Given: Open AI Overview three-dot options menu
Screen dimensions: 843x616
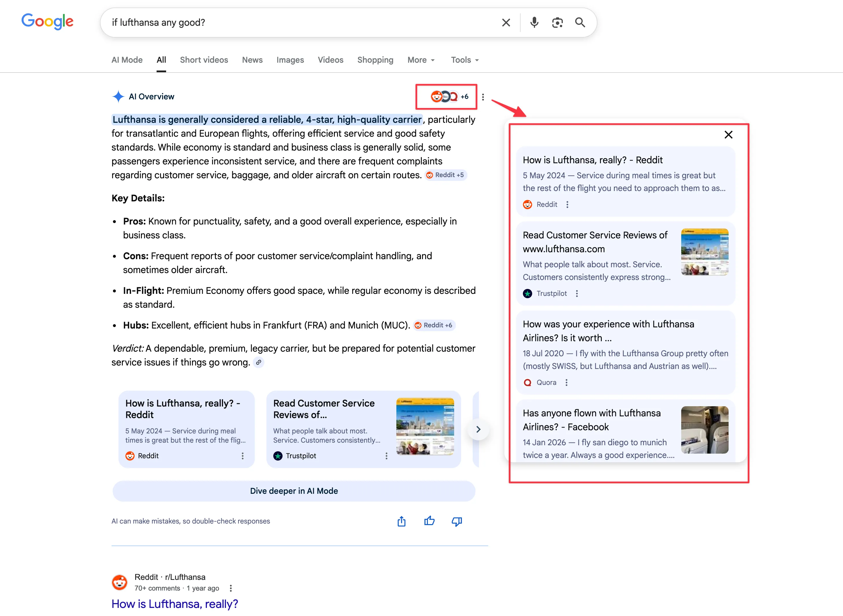Looking at the screenshot, I should [x=483, y=97].
